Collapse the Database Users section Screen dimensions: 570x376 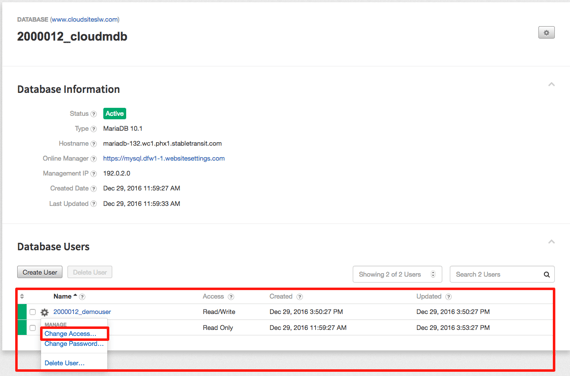click(551, 242)
